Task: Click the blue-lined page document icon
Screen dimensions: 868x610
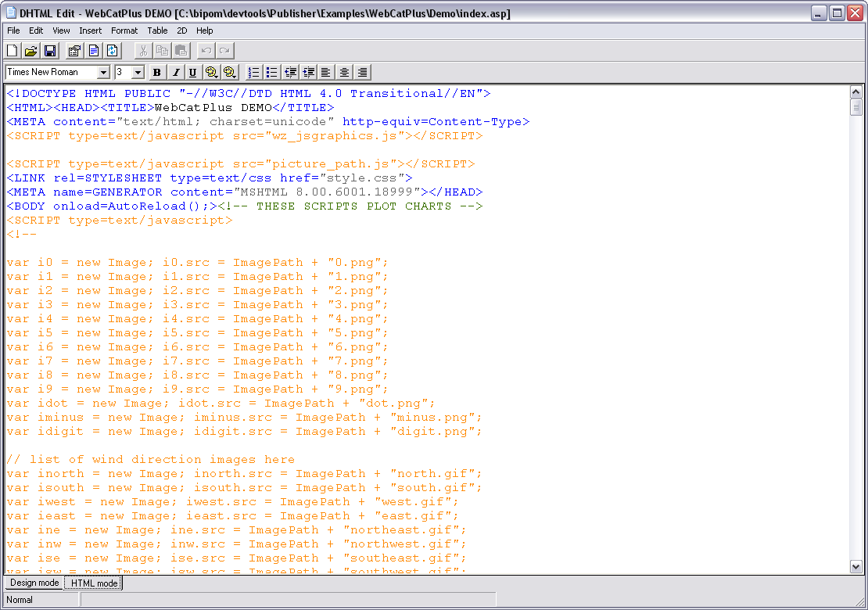Action: click(x=94, y=51)
